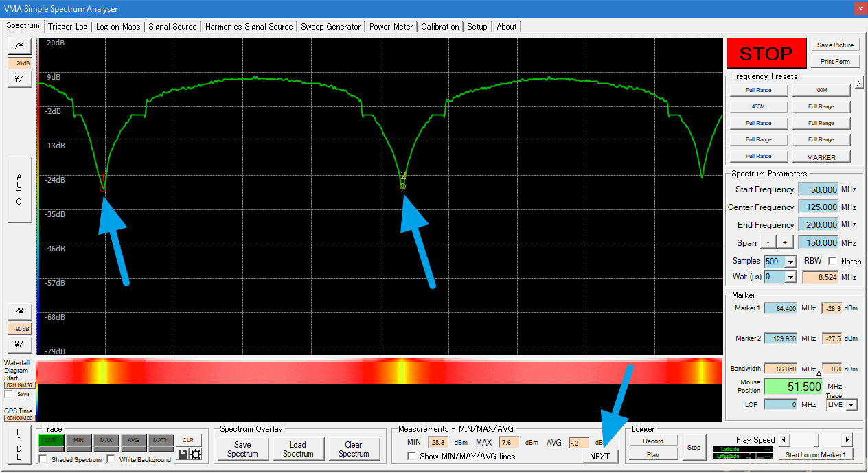Enable the Notch checkbox

click(x=832, y=261)
